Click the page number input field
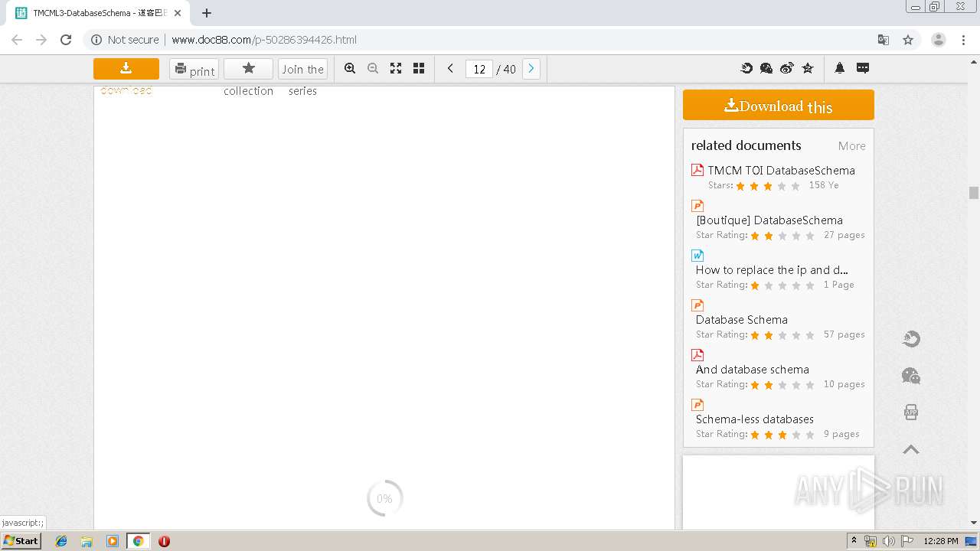The width and height of the screenshot is (980, 551). point(479,69)
